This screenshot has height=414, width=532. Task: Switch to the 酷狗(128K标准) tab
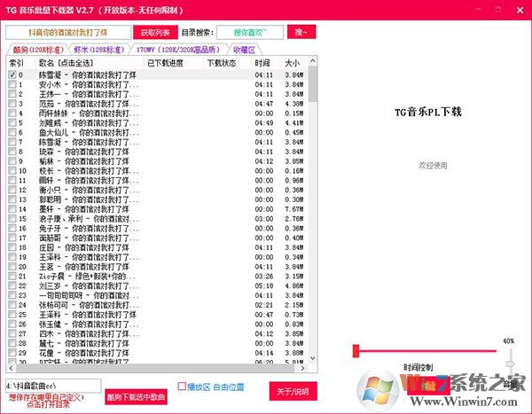(x=38, y=50)
